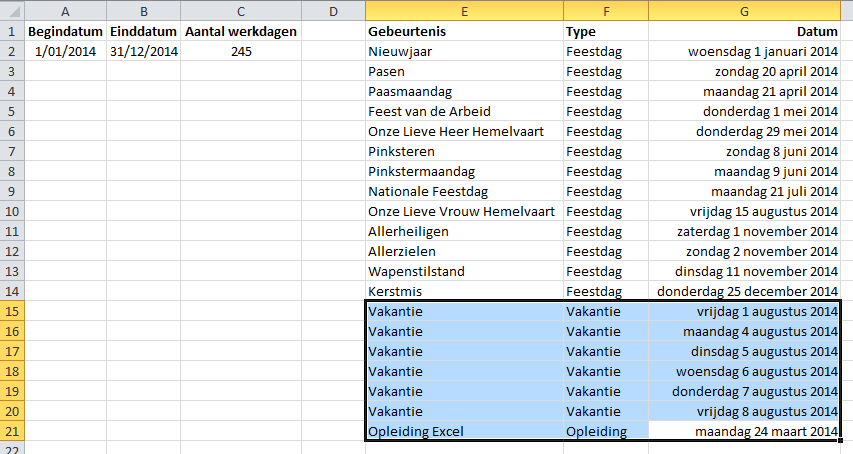This screenshot has width=853, height=454.
Task: Click the Gebeurtenis header cell
Action: coord(464,32)
